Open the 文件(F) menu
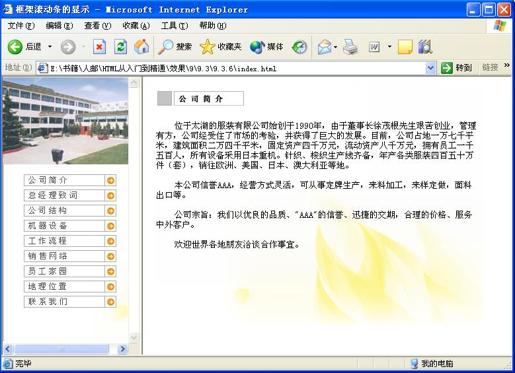This screenshot has width=515, height=373. click(x=21, y=26)
